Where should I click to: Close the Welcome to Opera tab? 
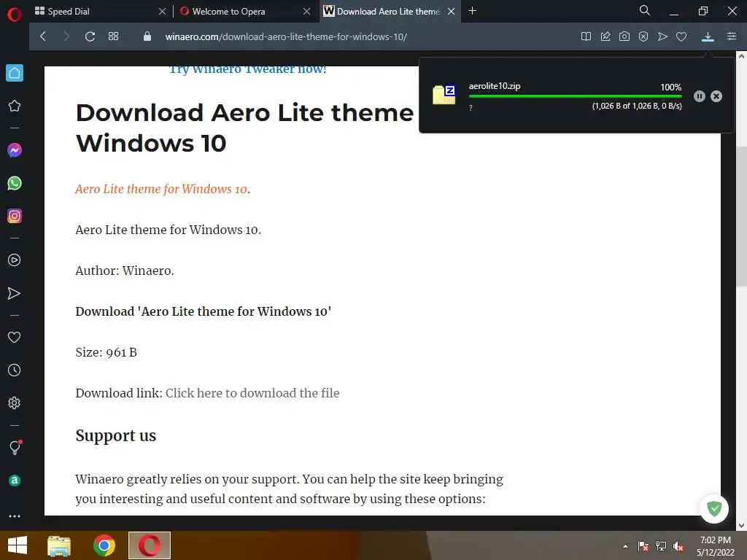click(x=307, y=12)
